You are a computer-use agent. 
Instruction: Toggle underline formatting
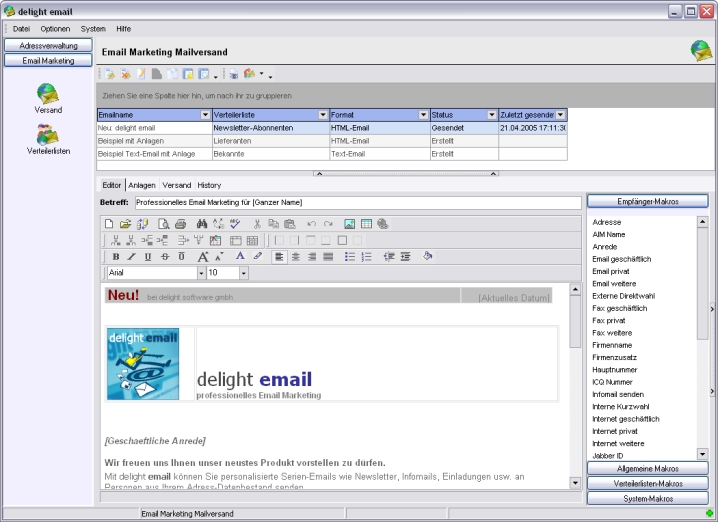coord(148,257)
